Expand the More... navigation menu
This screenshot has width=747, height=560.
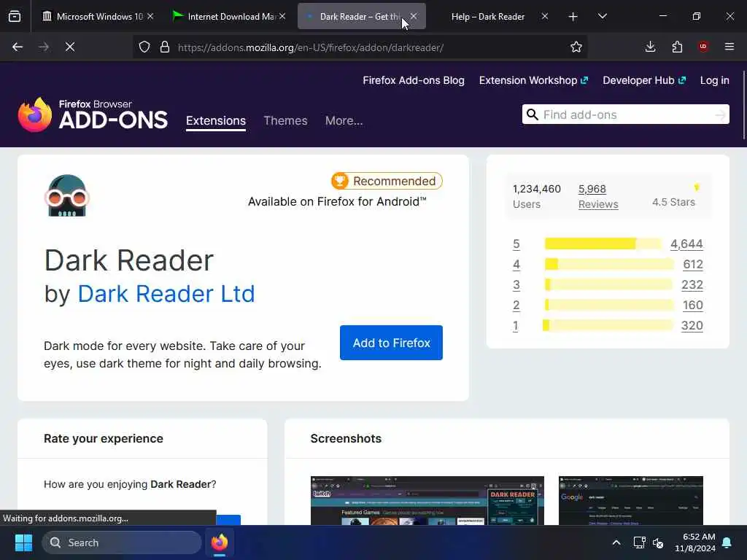point(344,121)
